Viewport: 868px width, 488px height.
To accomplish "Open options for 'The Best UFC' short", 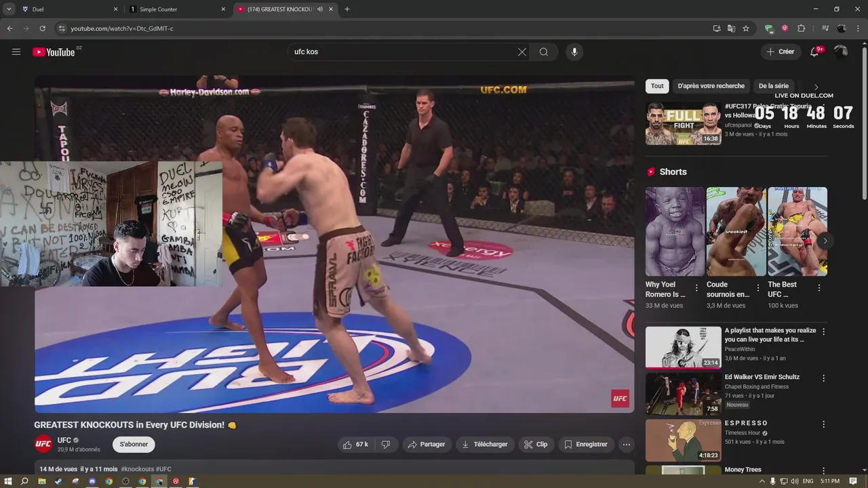I will (x=818, y=288).
